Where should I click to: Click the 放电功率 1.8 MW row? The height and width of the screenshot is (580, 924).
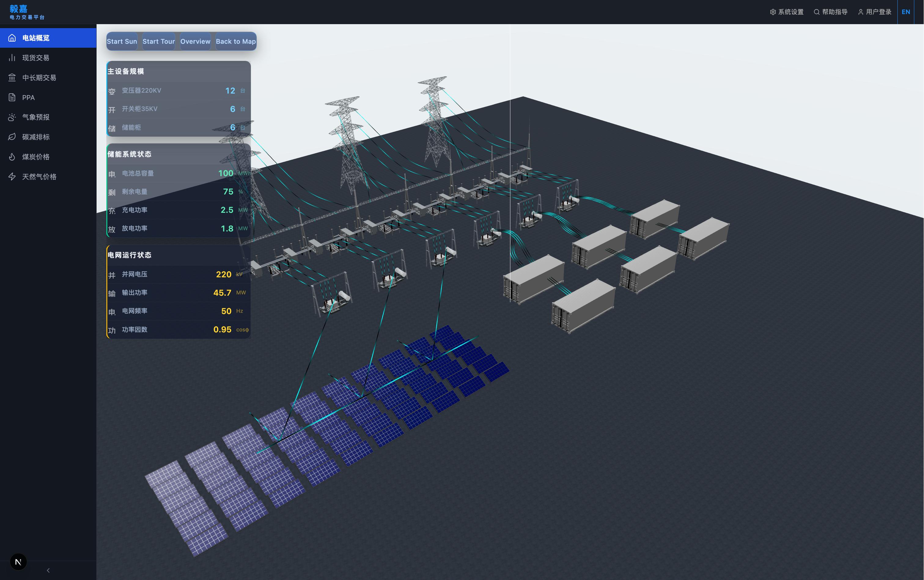[179, 228]
